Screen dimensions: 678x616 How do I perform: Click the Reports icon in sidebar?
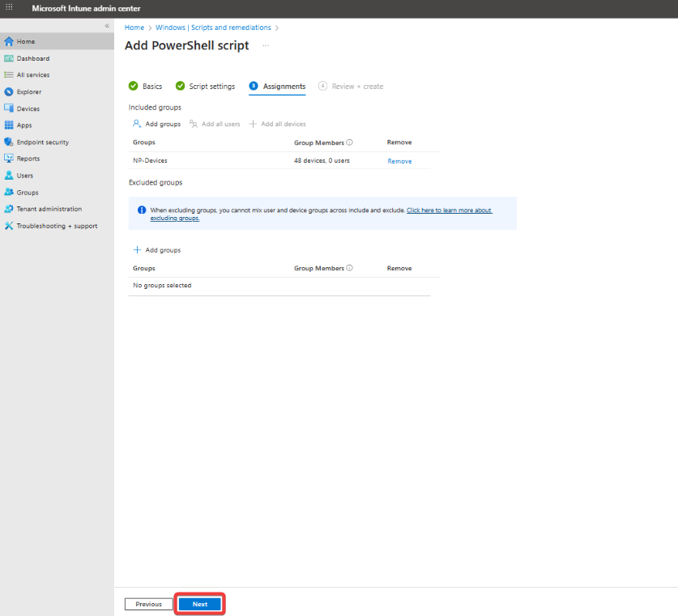pos(9,159)
